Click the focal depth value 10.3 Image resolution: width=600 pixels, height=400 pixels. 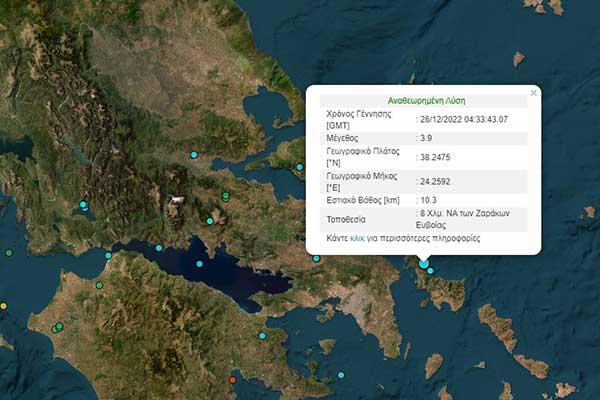point(428,199)
